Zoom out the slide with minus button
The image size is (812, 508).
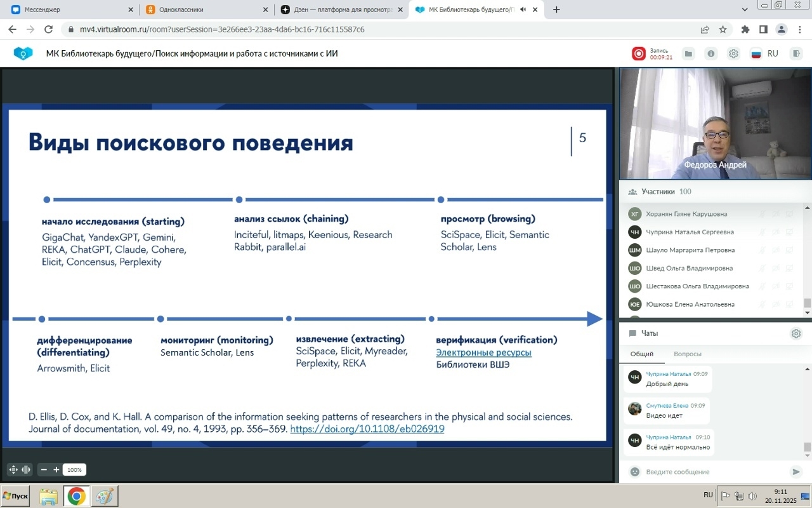point(44,470)
